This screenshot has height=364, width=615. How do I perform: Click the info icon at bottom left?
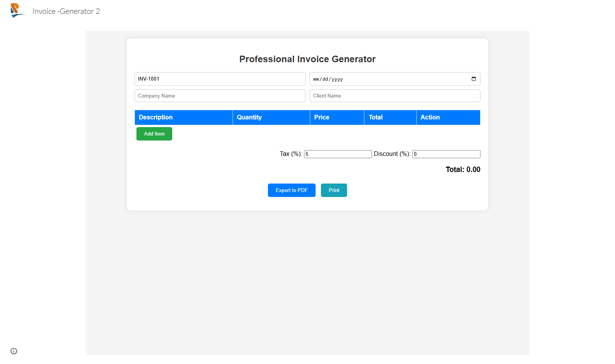14,351
